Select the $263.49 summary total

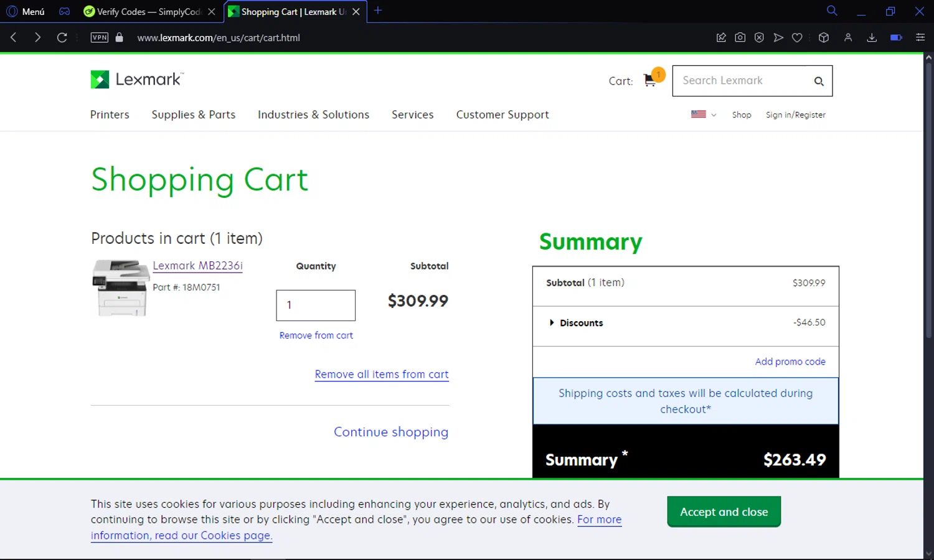click(x=795, y=460)
